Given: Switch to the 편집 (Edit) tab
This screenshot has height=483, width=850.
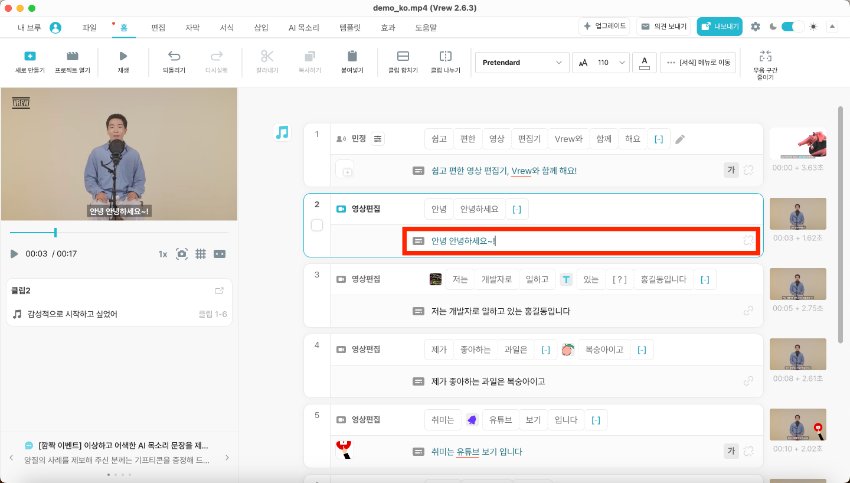Looking at the screenshot, I should click(157, 27).
